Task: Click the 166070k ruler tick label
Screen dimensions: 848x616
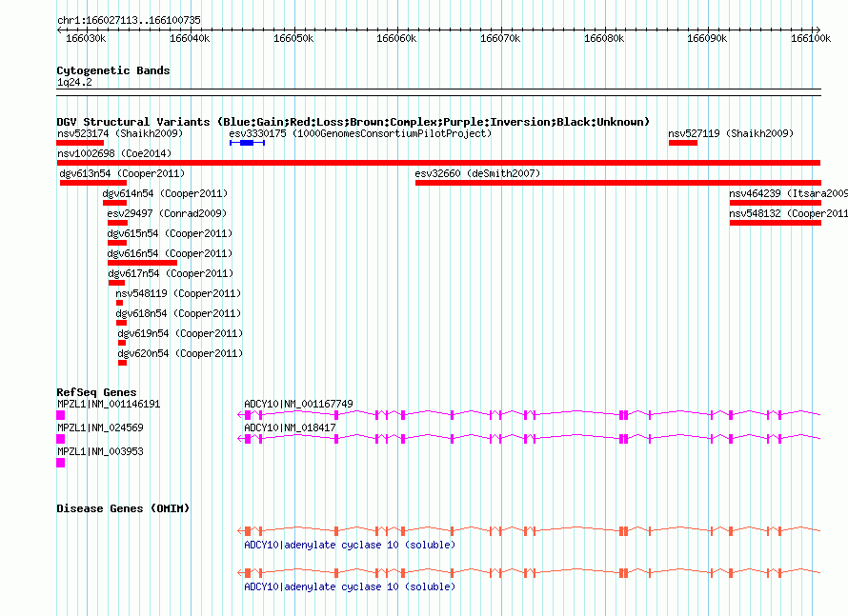Action: 501,38
